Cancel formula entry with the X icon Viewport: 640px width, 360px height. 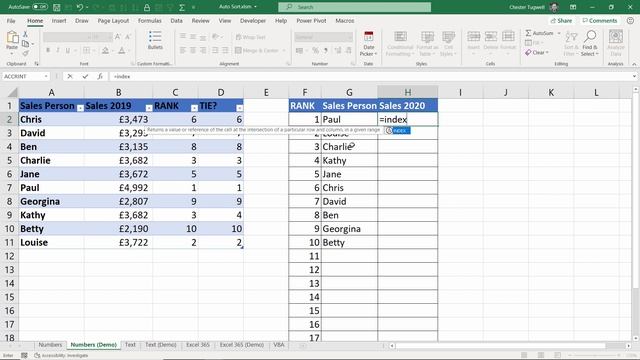(70, 76)
